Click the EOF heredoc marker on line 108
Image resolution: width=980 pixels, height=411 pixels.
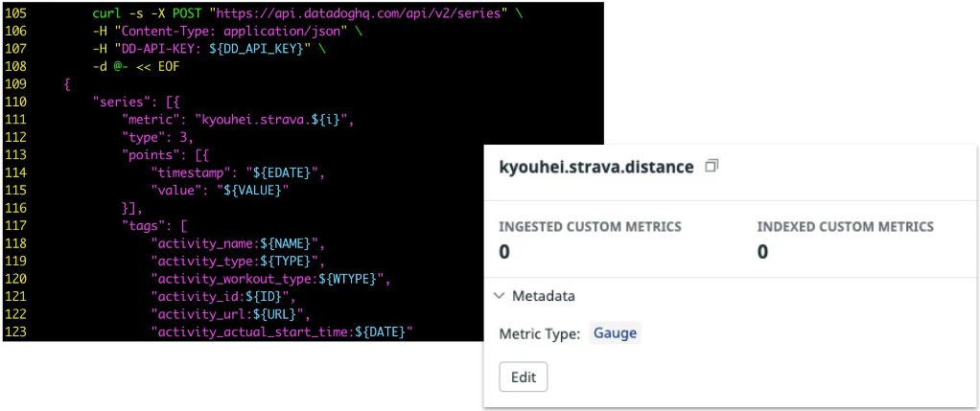pos(169,67)
